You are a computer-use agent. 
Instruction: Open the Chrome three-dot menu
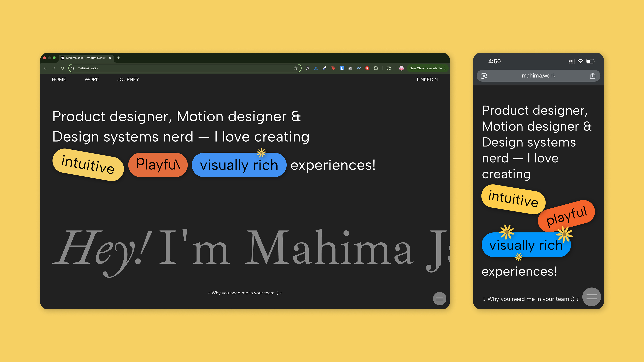pos(445,68)
